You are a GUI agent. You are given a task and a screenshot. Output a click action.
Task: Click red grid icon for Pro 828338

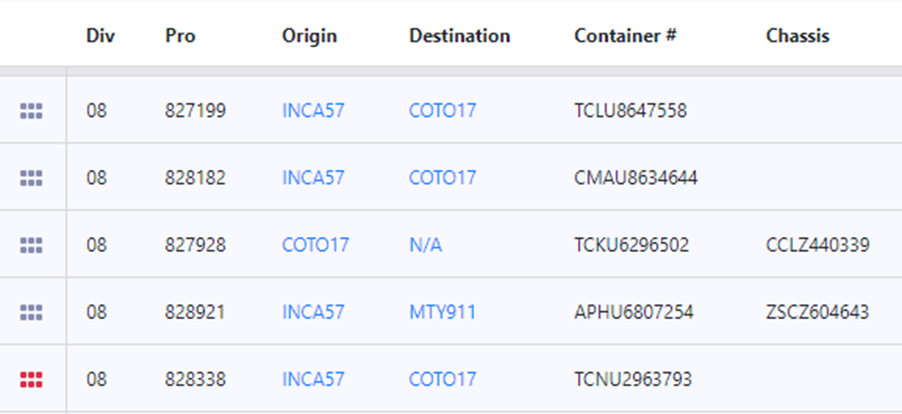point(31,380)
